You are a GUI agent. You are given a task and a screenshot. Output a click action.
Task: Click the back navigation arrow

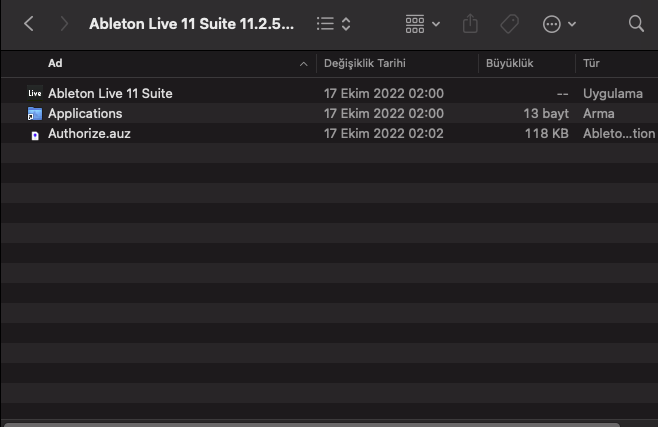pos(29,23)
